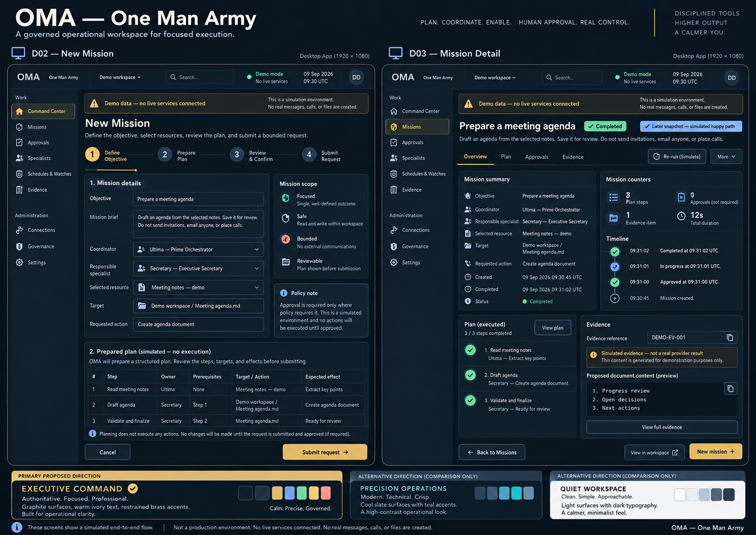Click Connections icon in Mission Detail sidebar
Viewport: 756px width, 535px height.
[394, 230]
